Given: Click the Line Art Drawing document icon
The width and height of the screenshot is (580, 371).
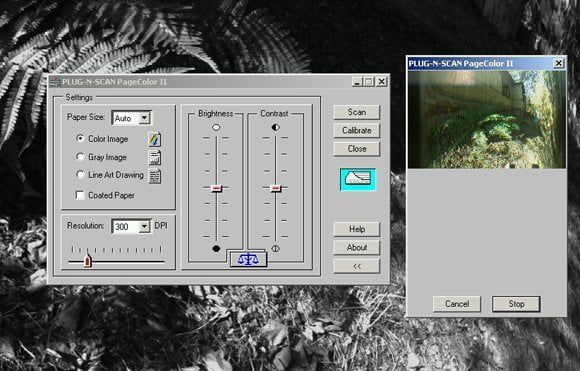Looking at the screenshot, I should tap(155, 176).
